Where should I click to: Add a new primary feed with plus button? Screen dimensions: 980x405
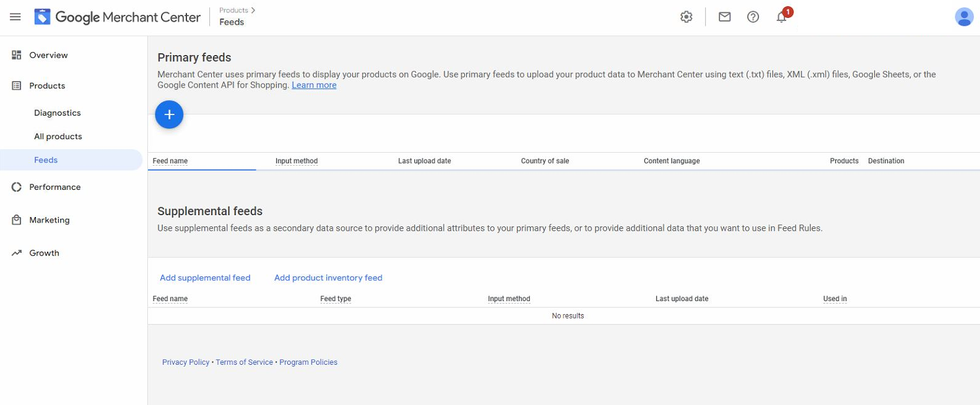(x=169, y=114)
